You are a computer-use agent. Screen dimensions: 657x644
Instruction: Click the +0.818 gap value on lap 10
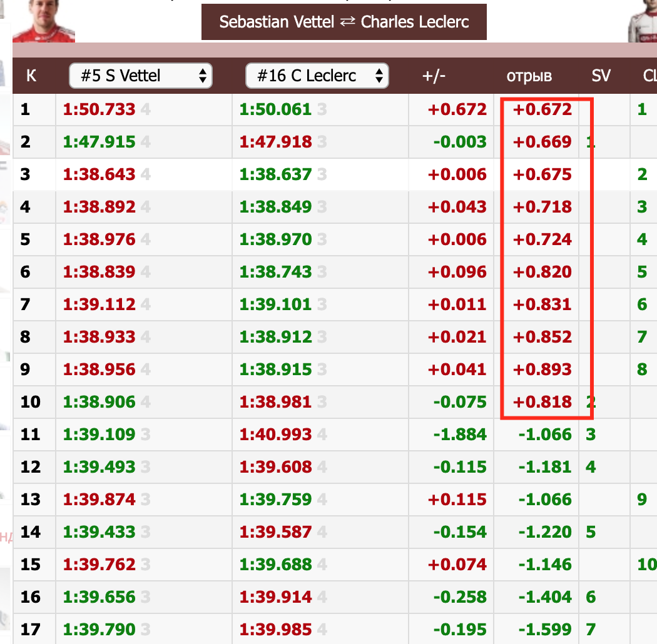[x=542, y=402]
